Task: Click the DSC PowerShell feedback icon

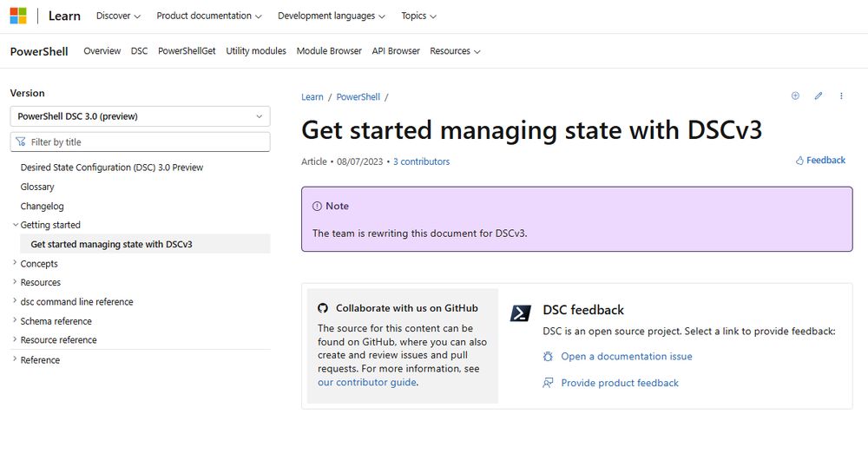Action: 521,313
